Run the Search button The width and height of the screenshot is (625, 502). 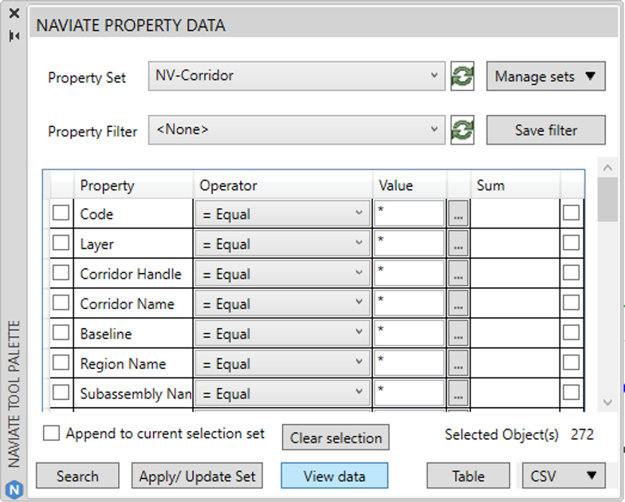coord(77,475)
